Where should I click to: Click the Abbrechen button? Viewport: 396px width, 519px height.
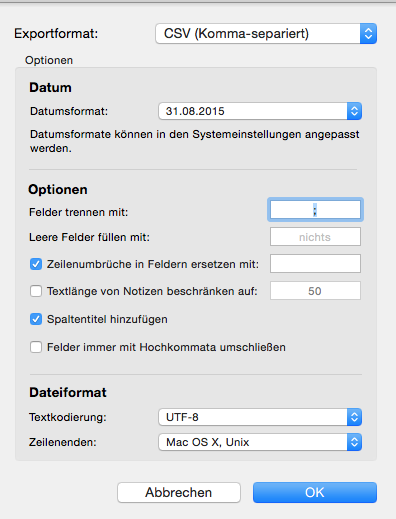(x=179, y=492)
